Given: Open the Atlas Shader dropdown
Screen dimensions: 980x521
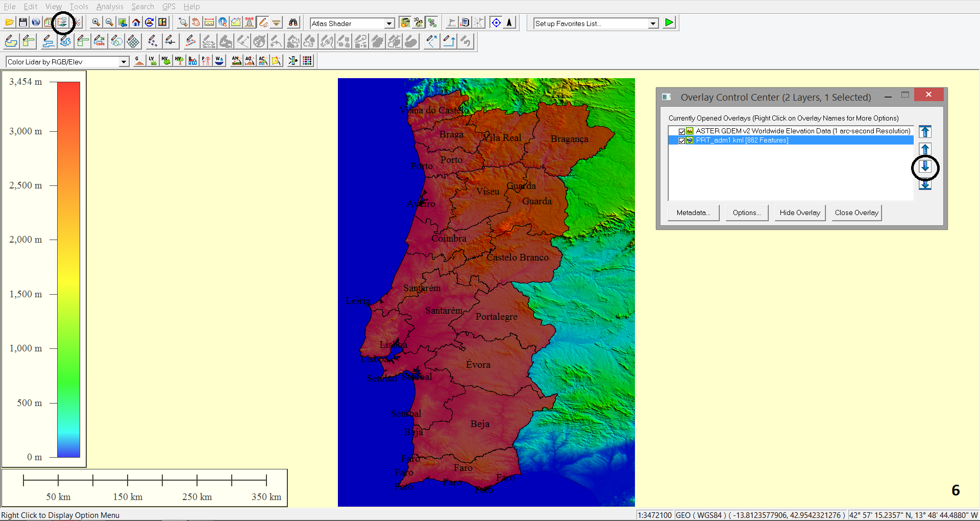Looking at the screenshot, I should [x=389, y=23].
